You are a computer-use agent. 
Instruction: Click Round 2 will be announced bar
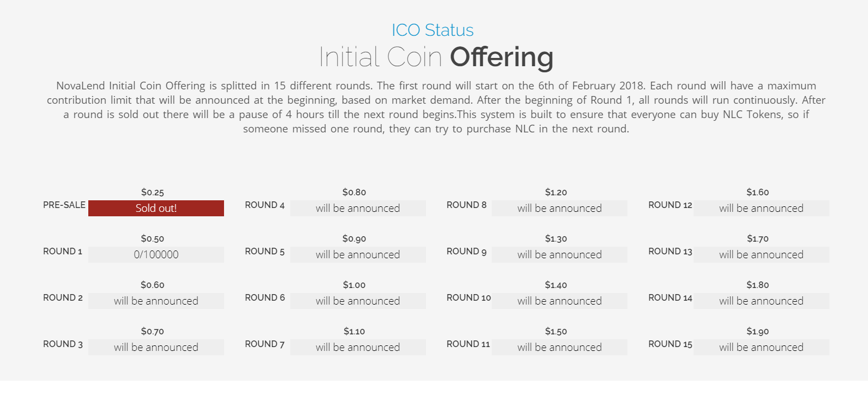pyautogui.click(x=156, y=301)
